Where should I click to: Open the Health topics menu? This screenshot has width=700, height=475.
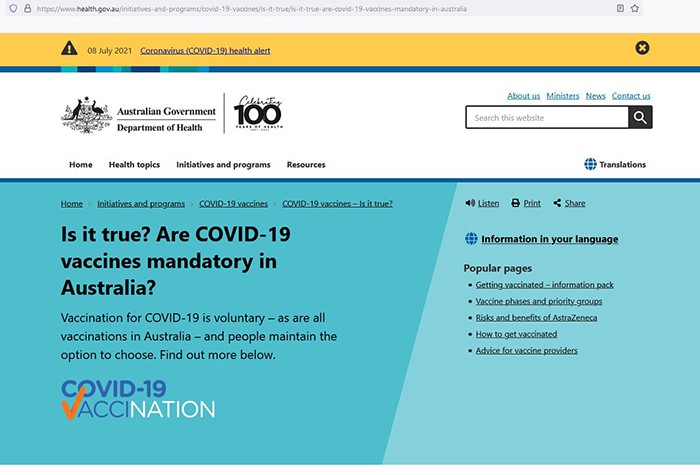(134, 165)
